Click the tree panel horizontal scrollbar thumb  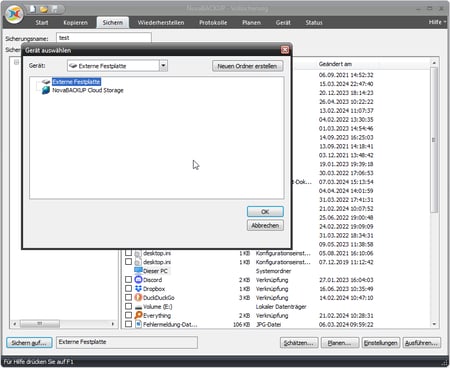[x=40, y=324]
